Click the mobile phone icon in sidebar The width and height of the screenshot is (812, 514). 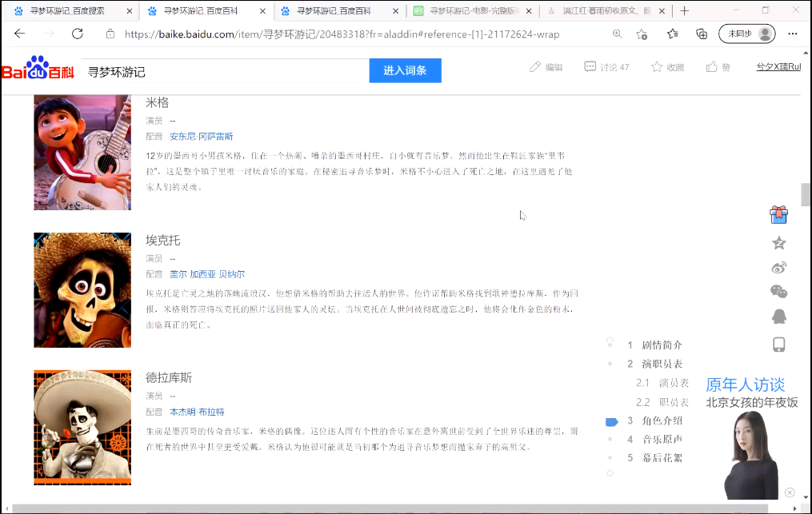tap(779, 345)
